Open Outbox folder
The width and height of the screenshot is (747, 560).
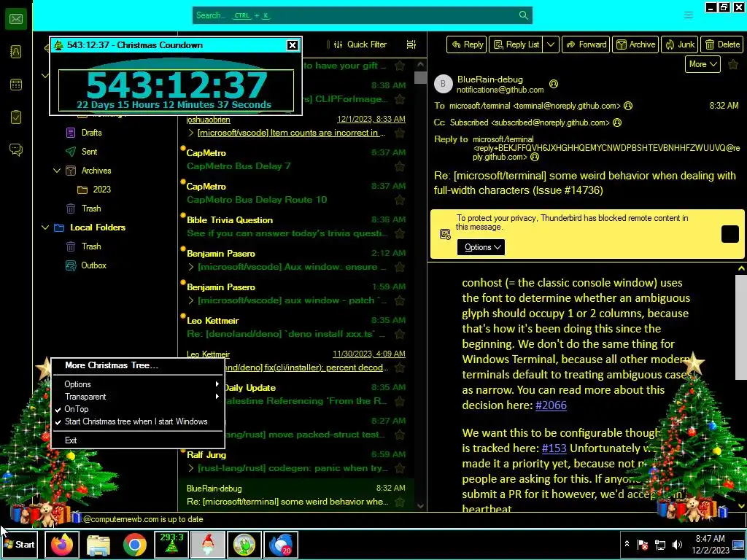[x=93, y=265]
